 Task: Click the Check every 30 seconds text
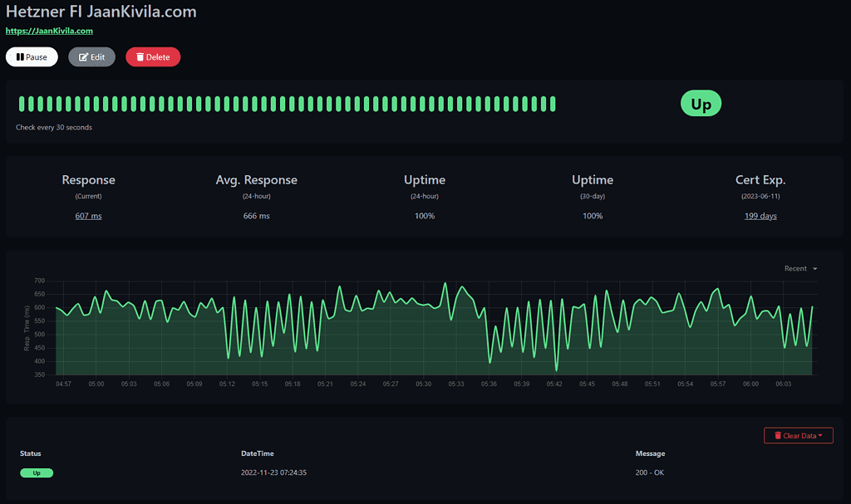click(54, 128)
